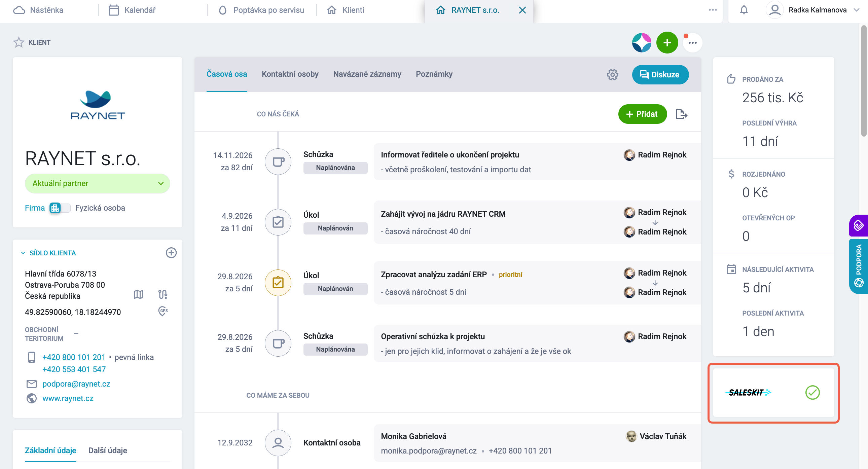Send email to podpora@raynet.cz
Viewport: 868px width, 469px height.
tap(76, 384)
